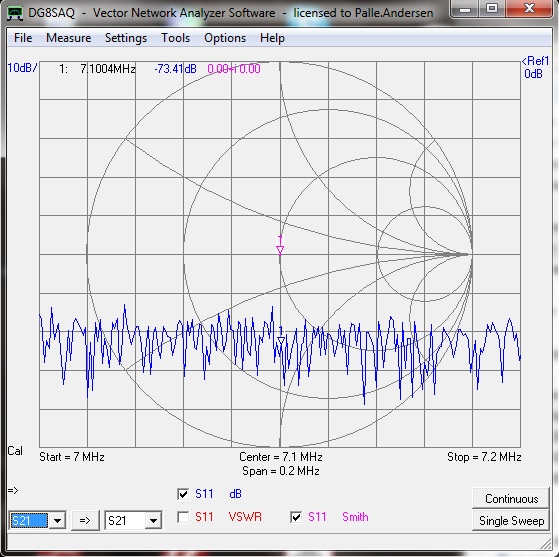Minimize the VNA software window
559x557 pixels.
465,9
